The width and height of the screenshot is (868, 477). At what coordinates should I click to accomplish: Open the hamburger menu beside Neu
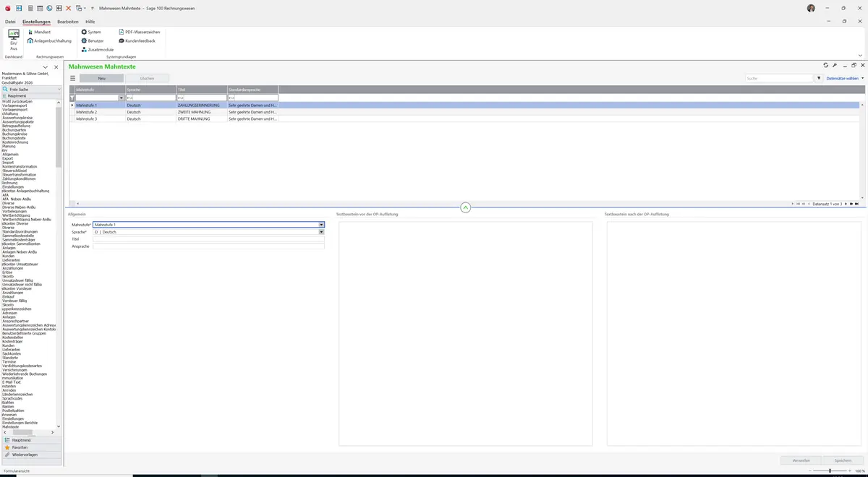click(72, 78)
